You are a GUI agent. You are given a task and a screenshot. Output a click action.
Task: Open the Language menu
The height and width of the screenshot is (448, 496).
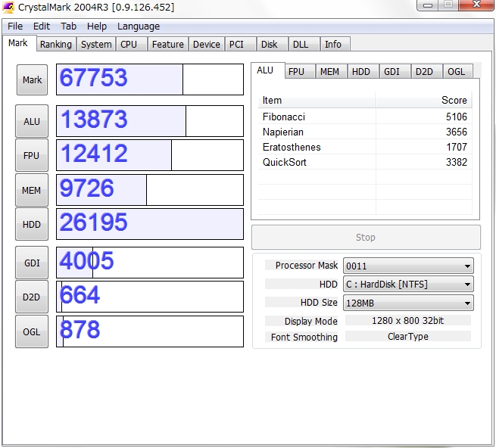click(139, 26)
